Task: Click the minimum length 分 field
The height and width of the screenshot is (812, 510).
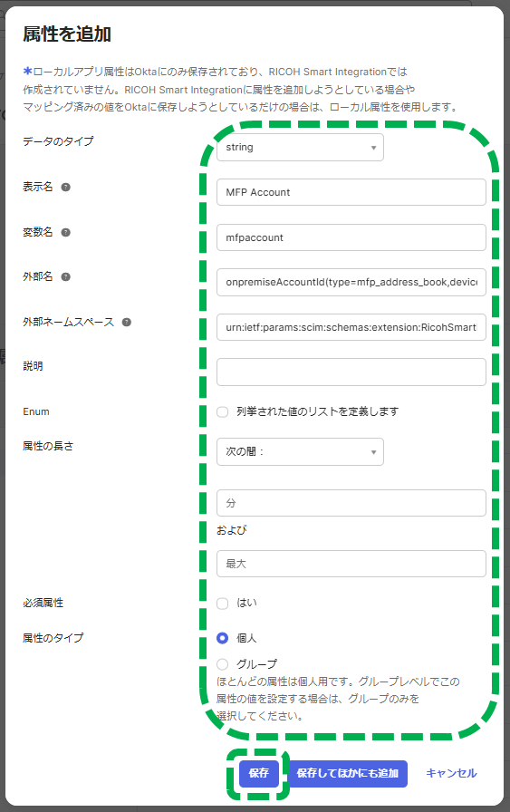Action: pyautogui.click(x=351, y=503)
